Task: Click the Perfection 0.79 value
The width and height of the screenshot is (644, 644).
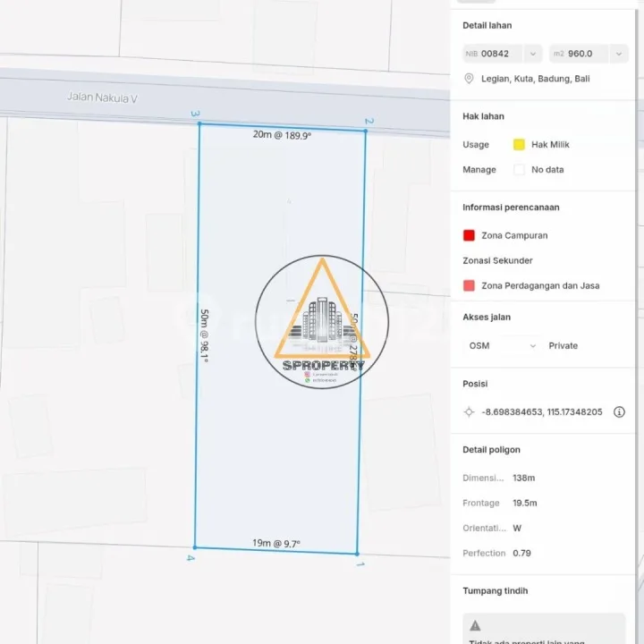Action: pos(521,554)
